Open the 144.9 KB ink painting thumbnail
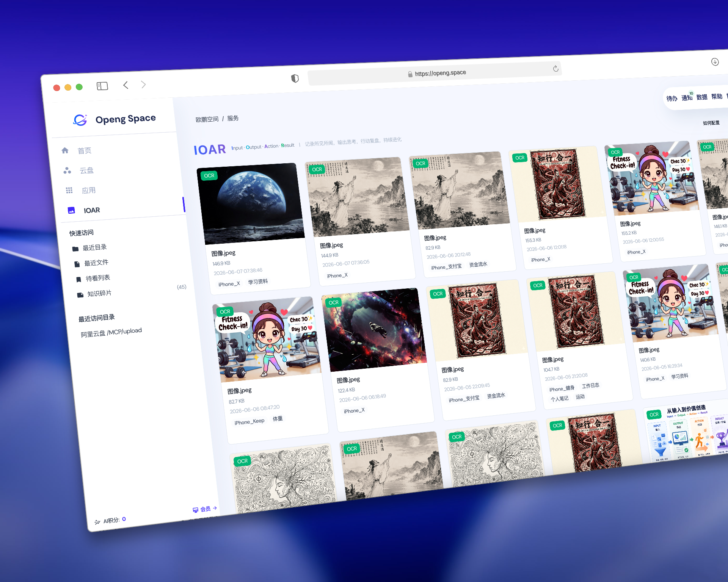 tap(357, 197)
